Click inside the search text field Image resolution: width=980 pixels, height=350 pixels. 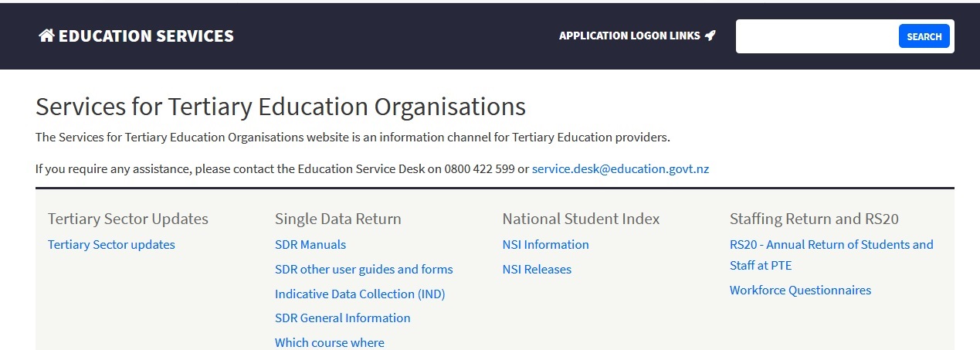pos(817,36)
